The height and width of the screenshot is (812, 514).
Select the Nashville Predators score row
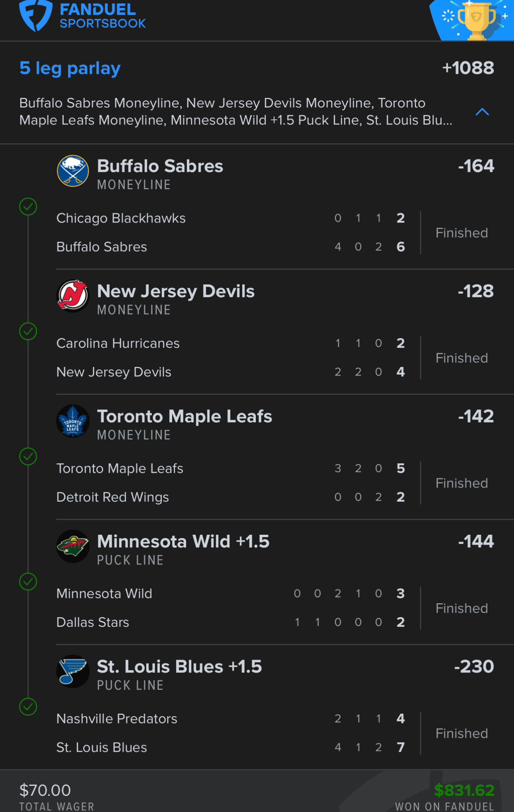pyautogui.click(x=231, y=719)
